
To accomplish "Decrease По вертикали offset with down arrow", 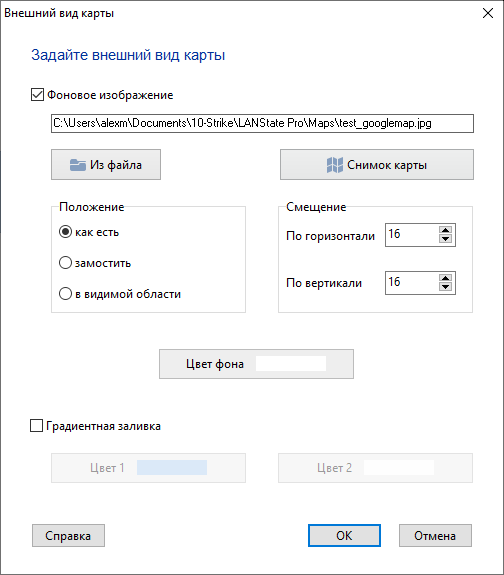I will click(x=445, y=287).
